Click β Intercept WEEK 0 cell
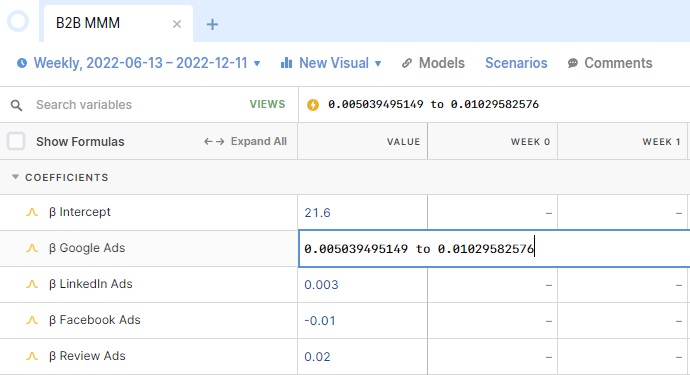Image resolution: width=690 pixels, height=375 pixels. pos(492,213)
